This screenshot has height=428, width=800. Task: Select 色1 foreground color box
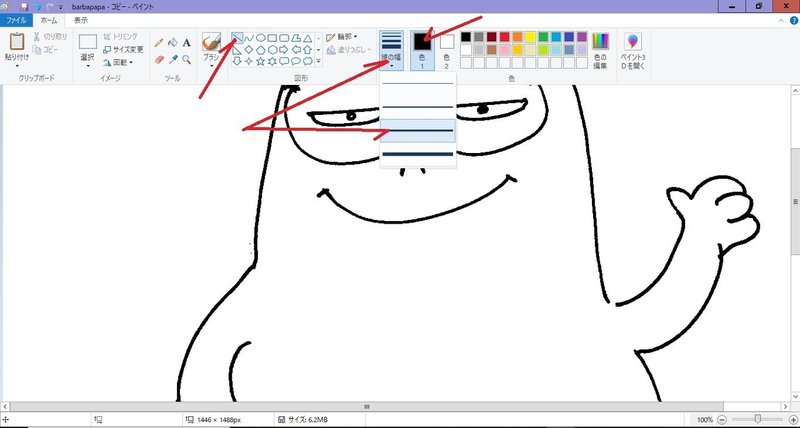point(422,50)
